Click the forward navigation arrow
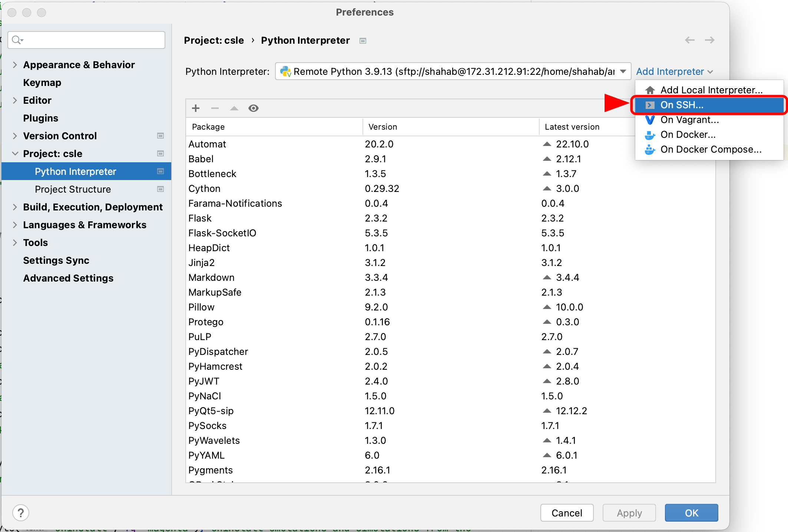Viewport: 788px width, 532px height. (x=710, y=40)
